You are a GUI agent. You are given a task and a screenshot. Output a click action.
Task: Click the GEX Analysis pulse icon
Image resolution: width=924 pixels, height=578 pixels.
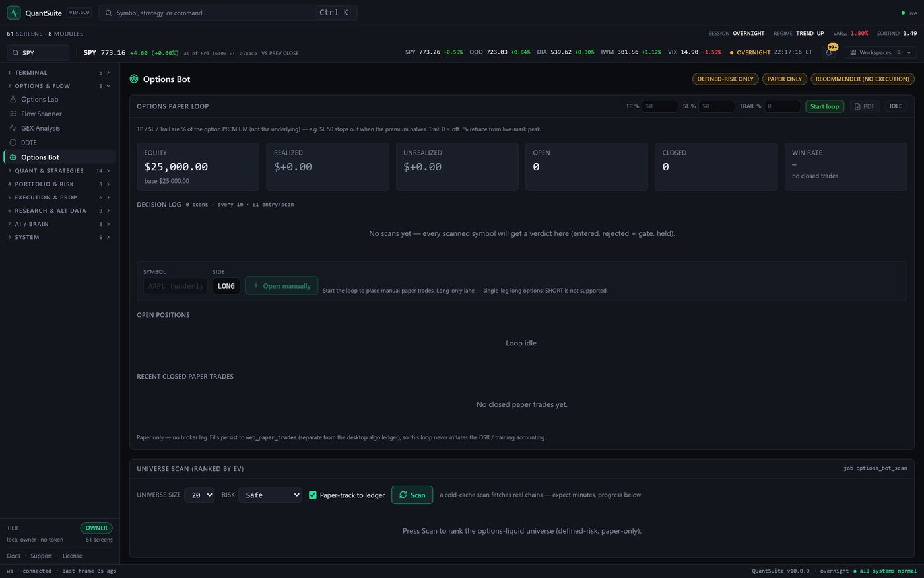(x=13, y=128)
